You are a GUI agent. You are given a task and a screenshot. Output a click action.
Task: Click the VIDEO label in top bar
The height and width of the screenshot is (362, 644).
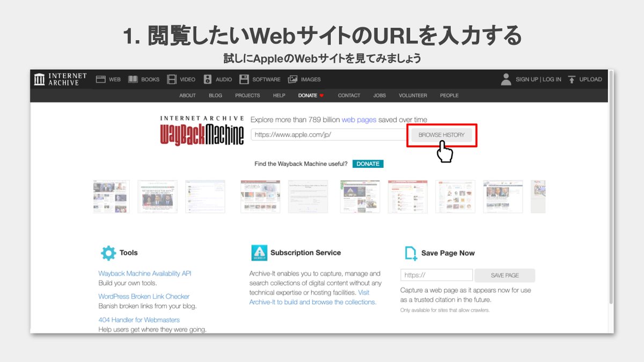[187, 79]
